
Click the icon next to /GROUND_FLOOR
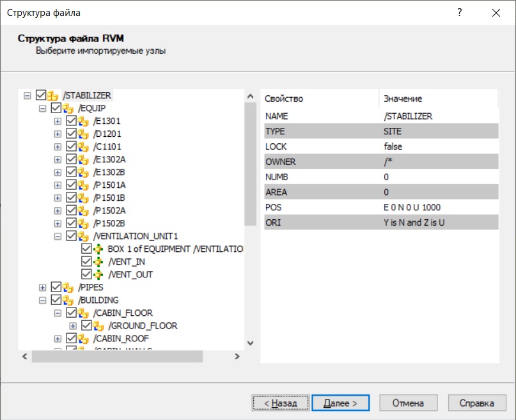[x=98, y=326]
